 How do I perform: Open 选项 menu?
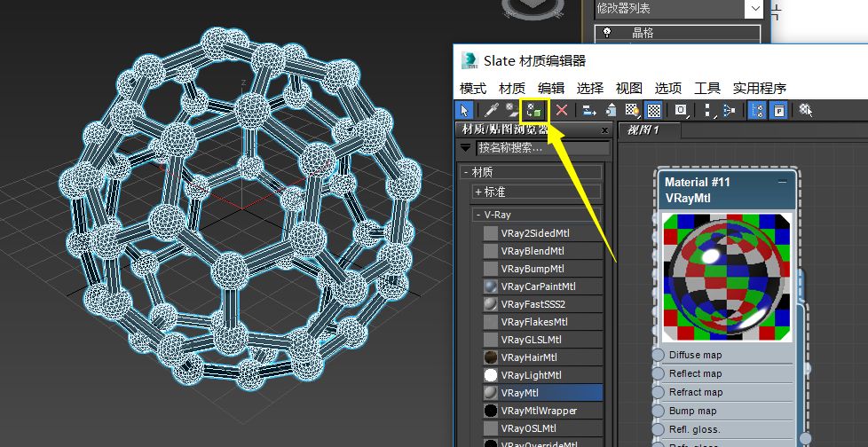(668, 88)
